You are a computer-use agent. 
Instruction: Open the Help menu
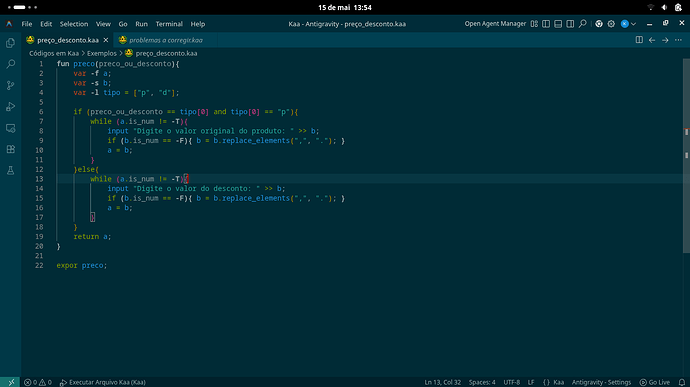(x=198, y=24)
